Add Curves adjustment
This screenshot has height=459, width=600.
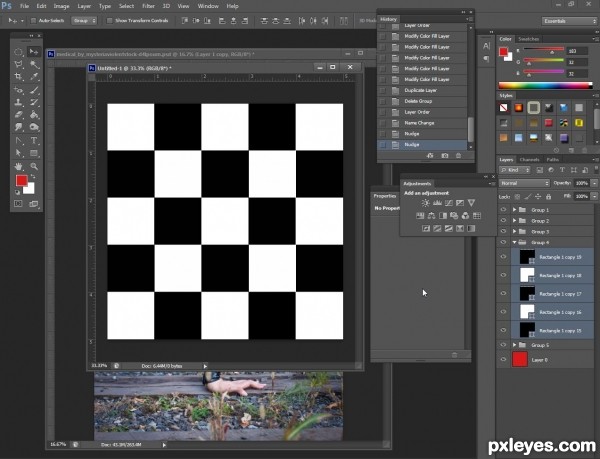448,203
